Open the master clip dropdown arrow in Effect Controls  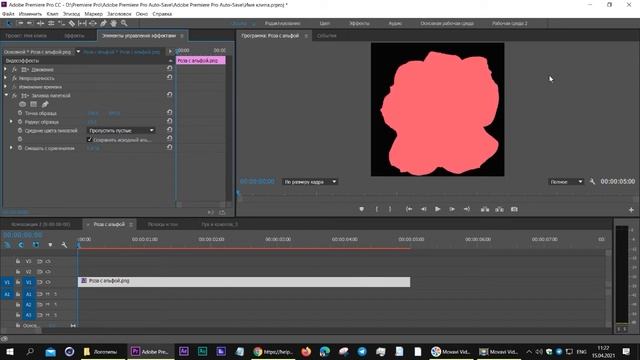point(78,52)
